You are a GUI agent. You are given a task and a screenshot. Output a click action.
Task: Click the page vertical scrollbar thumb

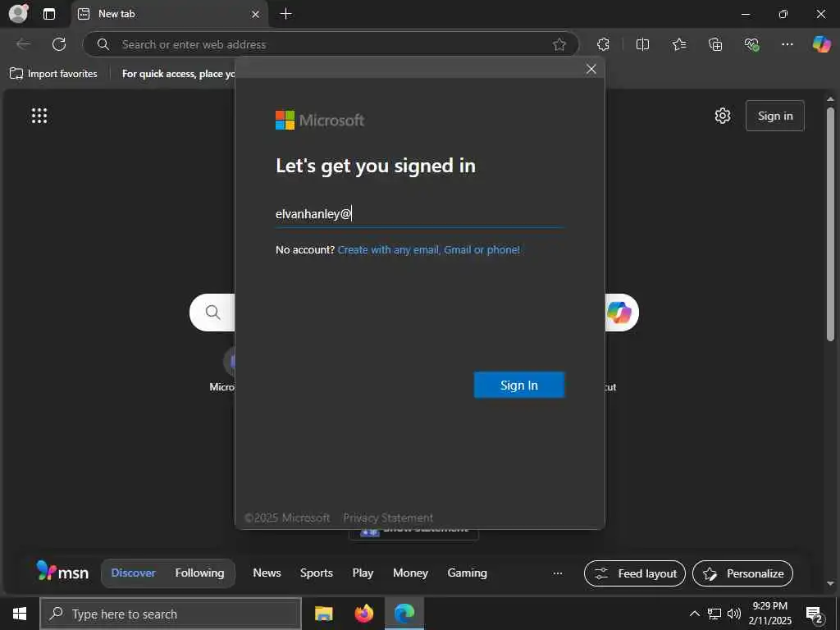[830, 224]
